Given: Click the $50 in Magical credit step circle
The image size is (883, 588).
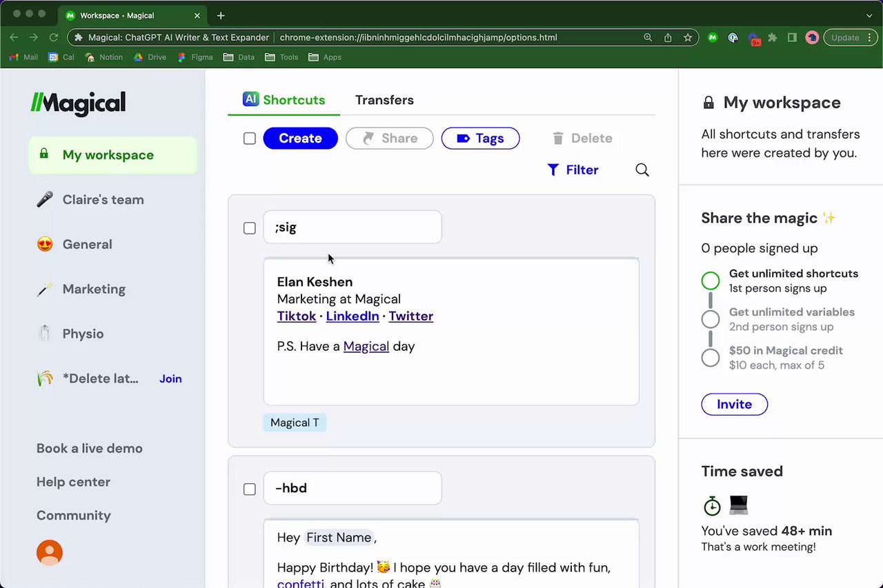Looking at the screenshot, I should [711, 358].
